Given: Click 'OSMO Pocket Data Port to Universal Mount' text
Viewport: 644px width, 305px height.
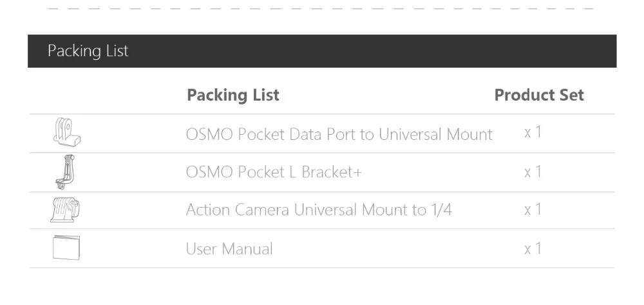Looking at the screenshot, I should (339, 134).
